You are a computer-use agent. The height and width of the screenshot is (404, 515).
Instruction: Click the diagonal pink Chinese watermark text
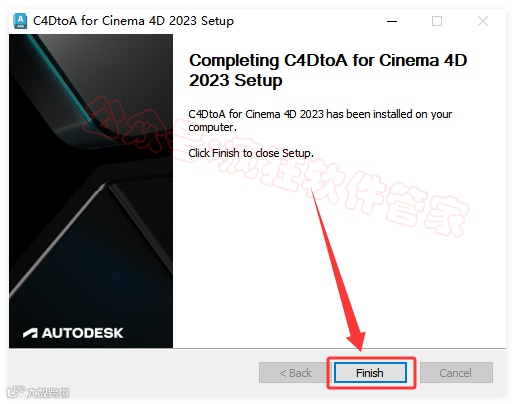tap(277, 167)
